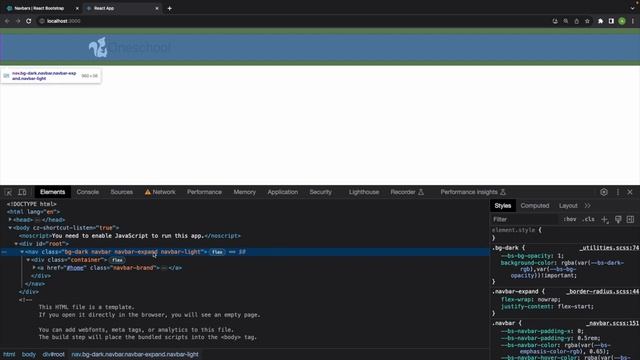Close the Navbars React Bootstrap tab
The width and height of the screenshot is (640, 360).
pyautogui.click(x=77, y=8)
